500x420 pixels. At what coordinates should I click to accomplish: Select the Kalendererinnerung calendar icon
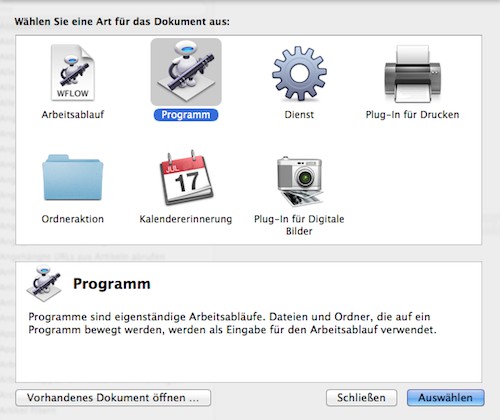click(x=186, y=177)
